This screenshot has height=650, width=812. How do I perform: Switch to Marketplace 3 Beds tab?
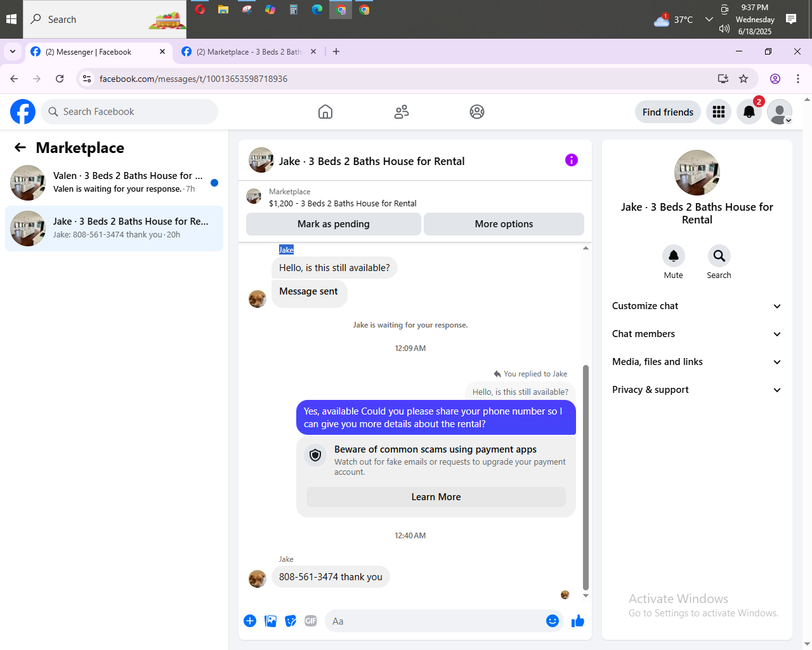[x=249, y=52]
